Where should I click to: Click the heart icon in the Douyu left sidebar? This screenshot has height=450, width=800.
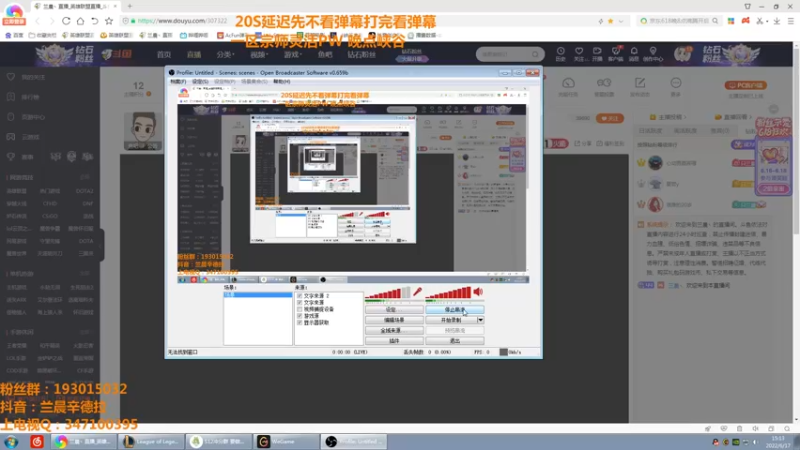pos(11,77)
